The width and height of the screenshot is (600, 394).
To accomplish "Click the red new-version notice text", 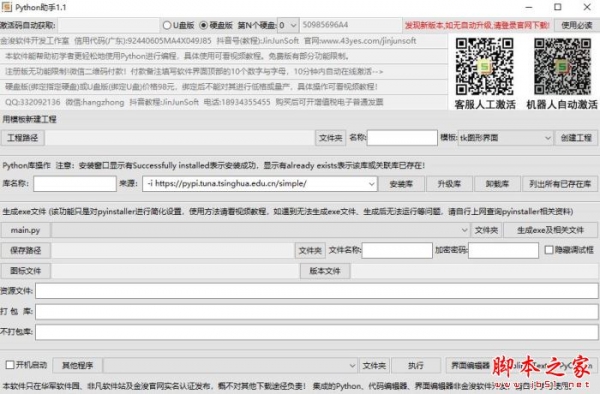I will [x=477, y=26].
